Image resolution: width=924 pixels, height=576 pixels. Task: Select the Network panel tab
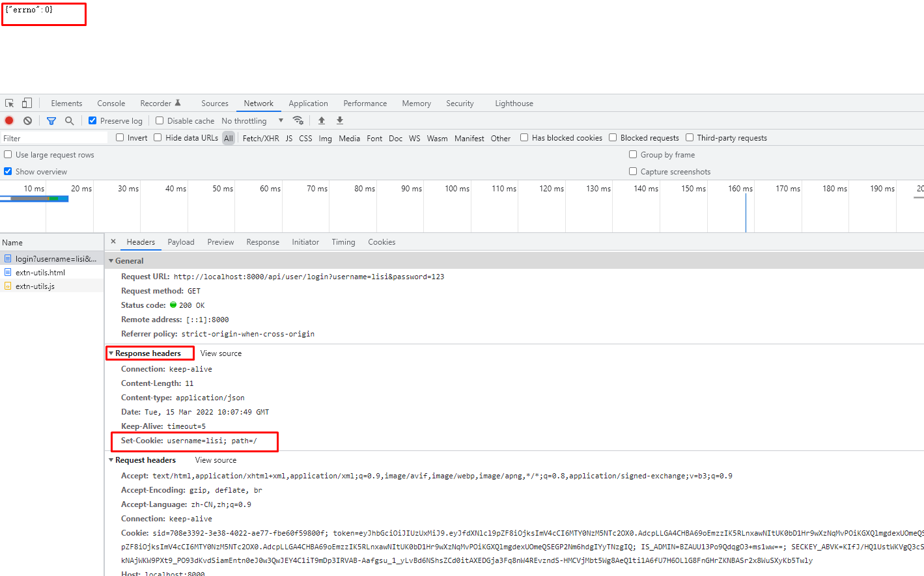tap(259, 103)
